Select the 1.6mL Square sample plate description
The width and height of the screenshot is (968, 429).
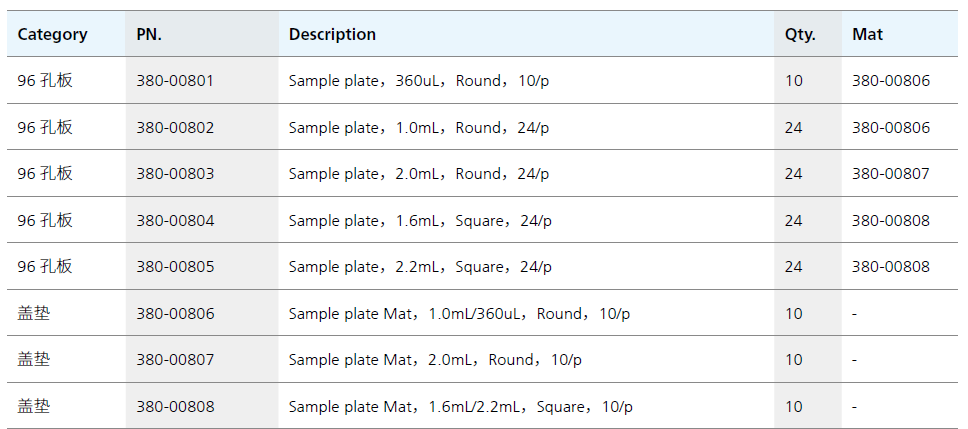[420, 220]
